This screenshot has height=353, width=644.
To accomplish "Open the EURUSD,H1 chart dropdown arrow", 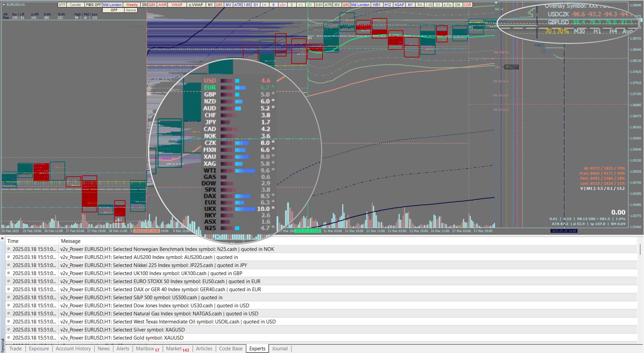I will point(4,5).
